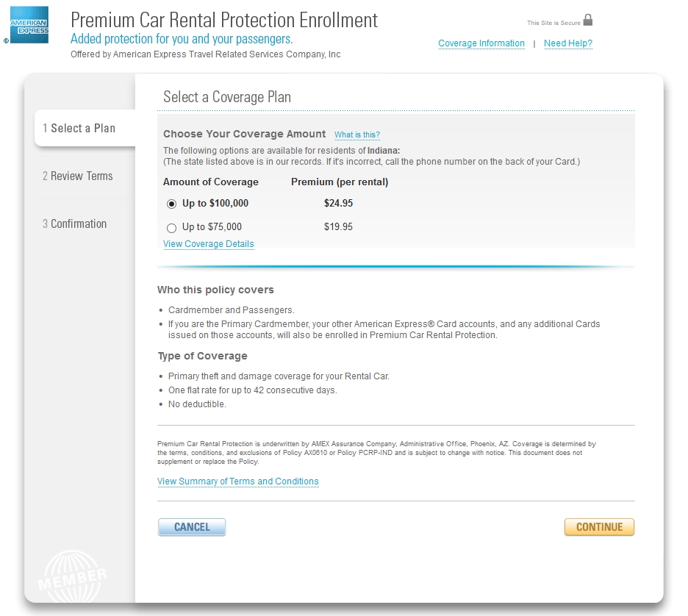Image resolution: width=688 pixels, height=616 pixels.
Task: Click the Premium (per rental) column header
Action: [338, 182]
